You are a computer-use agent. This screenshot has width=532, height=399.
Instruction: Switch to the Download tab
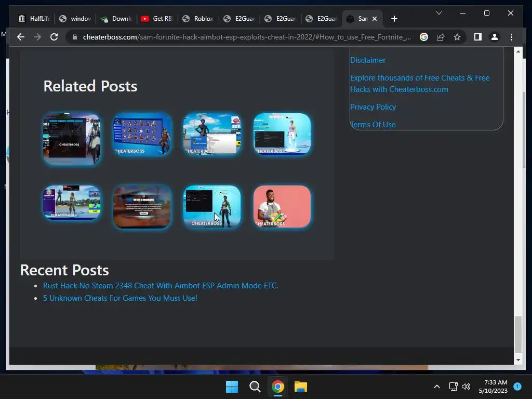coord(116,19)
